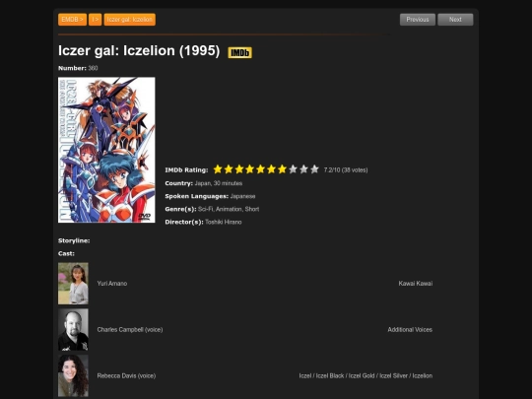View Charles Campbell's cast photo

(x=73, y=329)
